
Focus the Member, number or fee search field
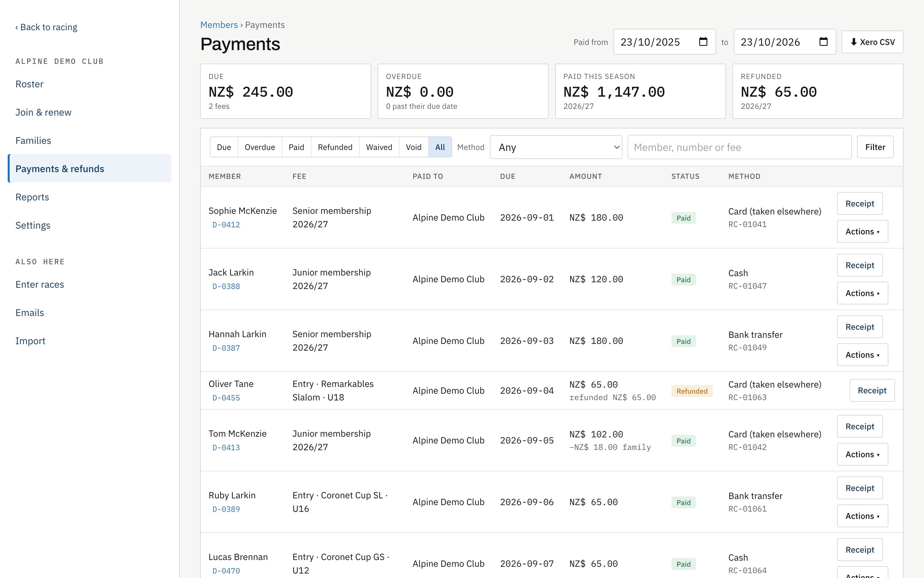coord(739,147)
